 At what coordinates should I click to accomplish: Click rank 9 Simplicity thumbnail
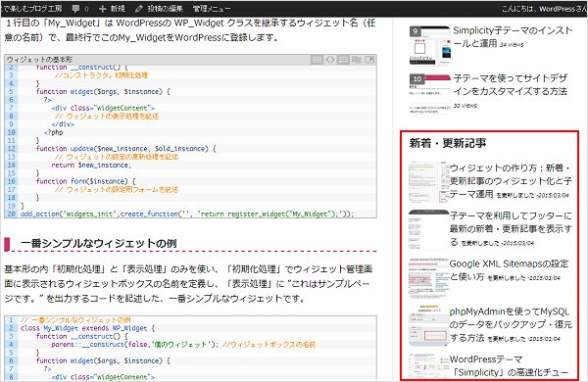pyautogui.click(x=430, y=45)
